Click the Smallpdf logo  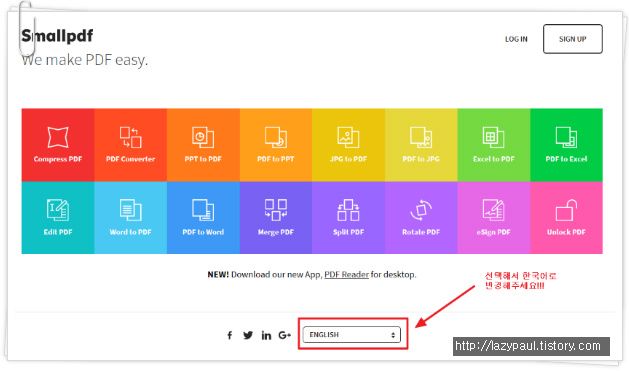[57, 36]
